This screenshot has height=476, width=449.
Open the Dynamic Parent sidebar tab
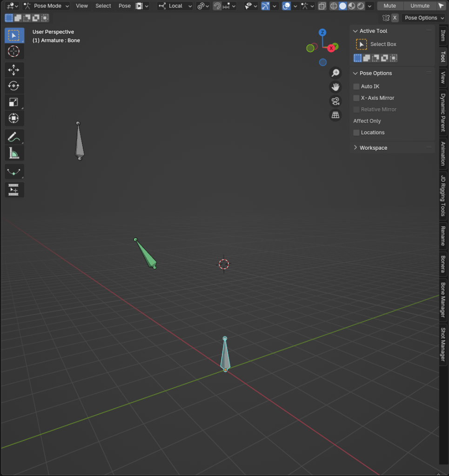coord(443,112)
